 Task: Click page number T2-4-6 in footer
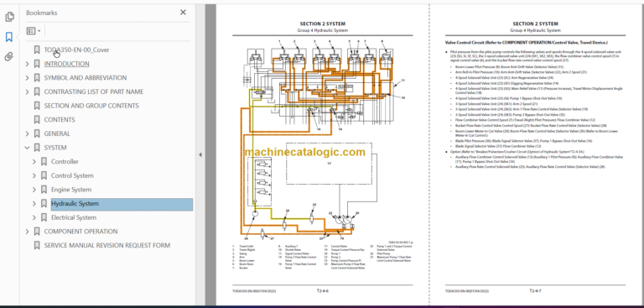click(x=322, y=290)
